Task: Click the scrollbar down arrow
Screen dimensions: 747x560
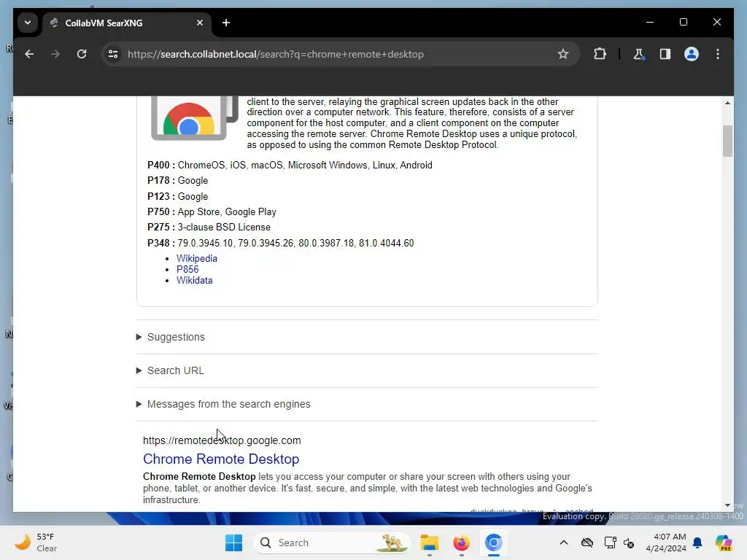Action: pyautogui.click(x=727, y=505)
